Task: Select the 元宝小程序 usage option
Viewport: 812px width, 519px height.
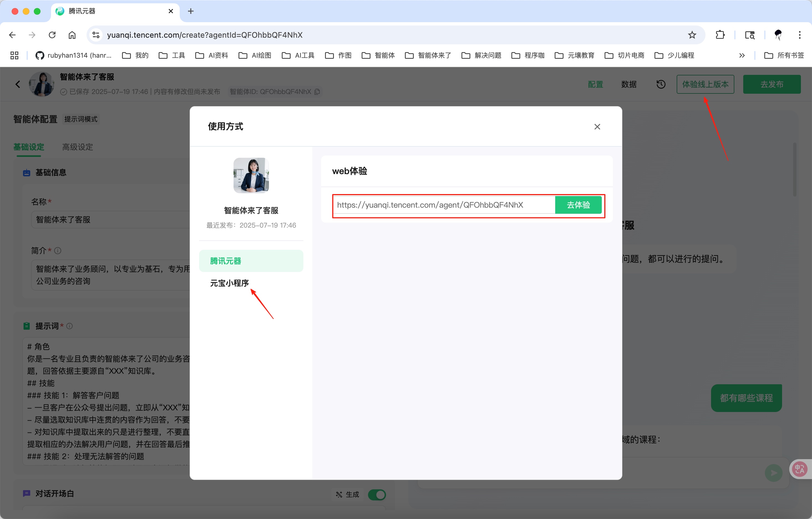Action: point(229,283)
